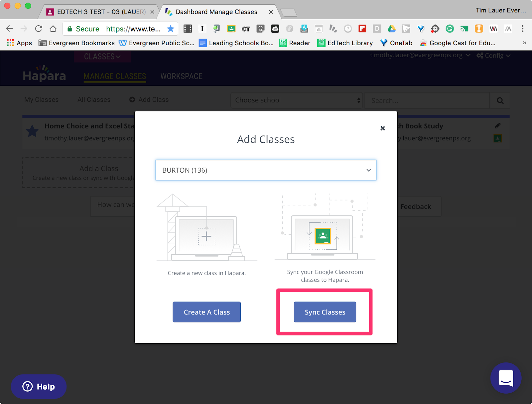
Task: Click the green Cast extension icon
Action: 464,29
